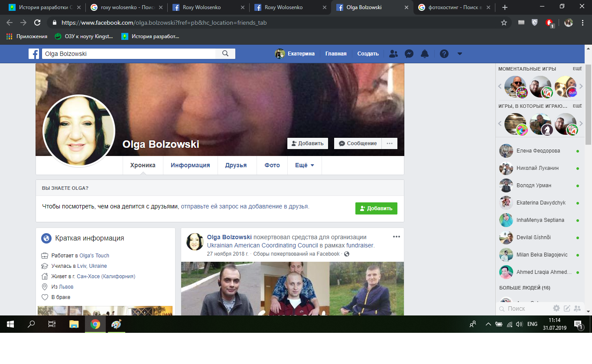Viewport: 592px width, 364px height.
Task: Open File Explorer from the taskbar
Action: coord(74,324)
